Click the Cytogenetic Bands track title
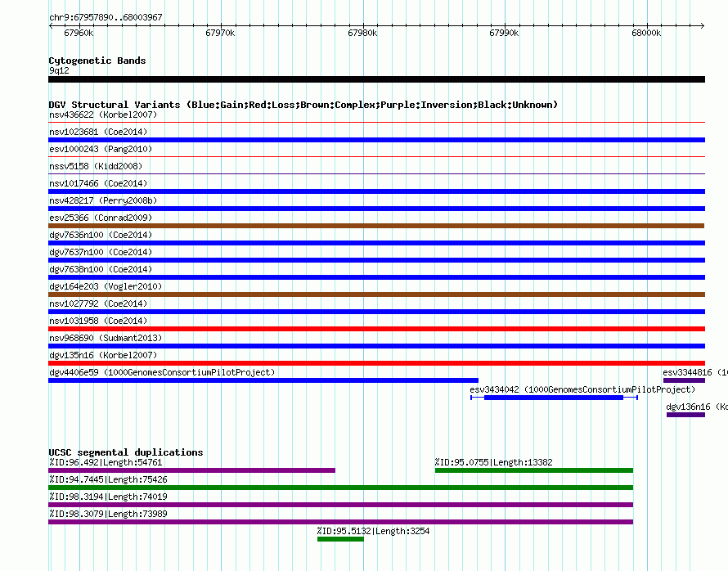The image size is (728, 571). (97, 61)
